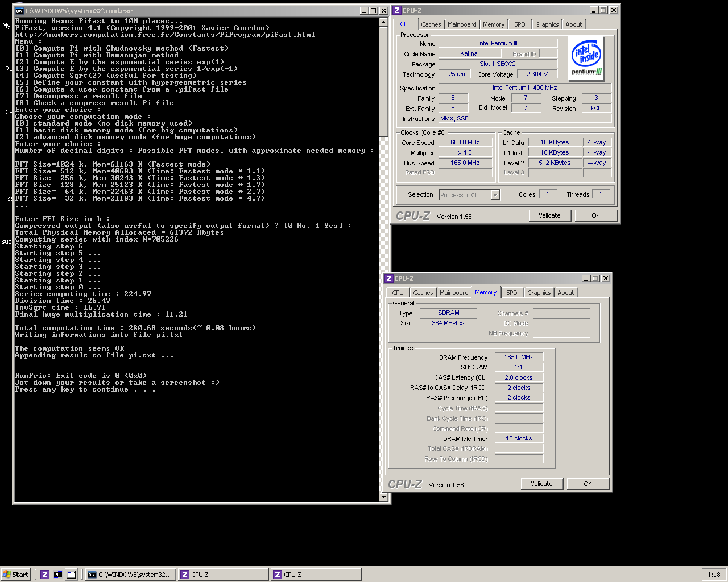Click the cmd window scroll-down arrow
Image resolution: width=728 pixels, height=582 pixels.
[384, 497]
